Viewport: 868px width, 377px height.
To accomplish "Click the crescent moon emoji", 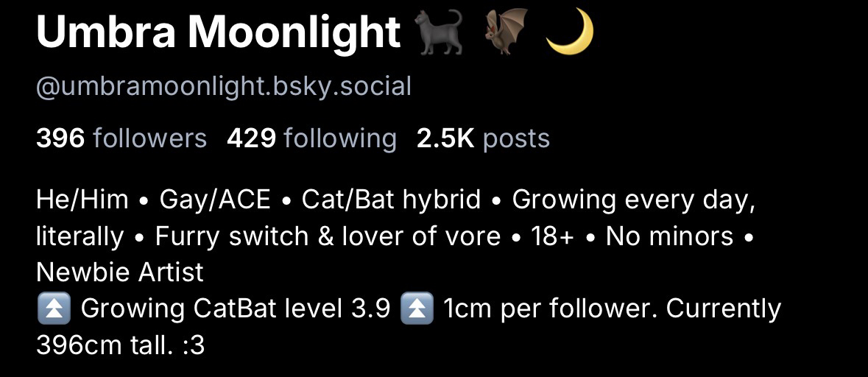I will (569, 32).
